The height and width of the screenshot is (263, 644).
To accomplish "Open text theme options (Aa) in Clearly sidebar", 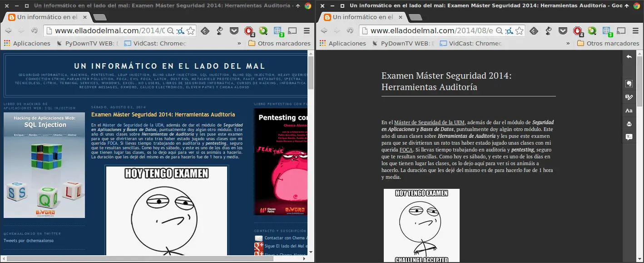I will (629, 111).
